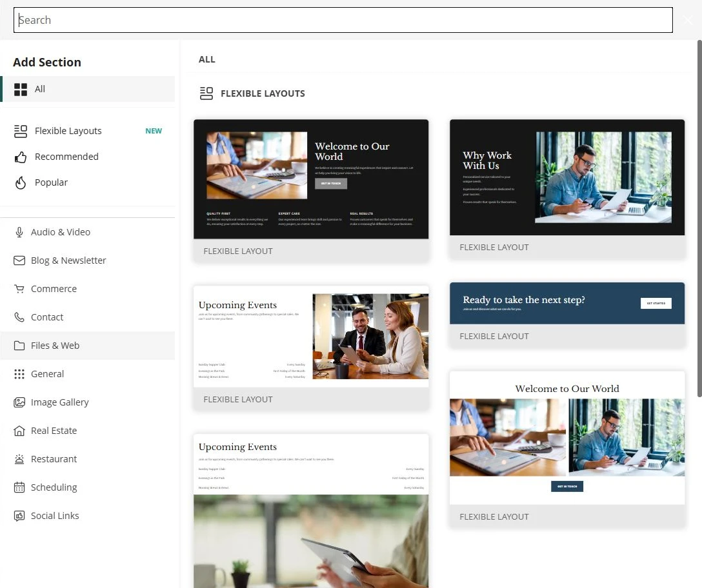
Task: Click the Social Links icon
Action: pos(19,516)
